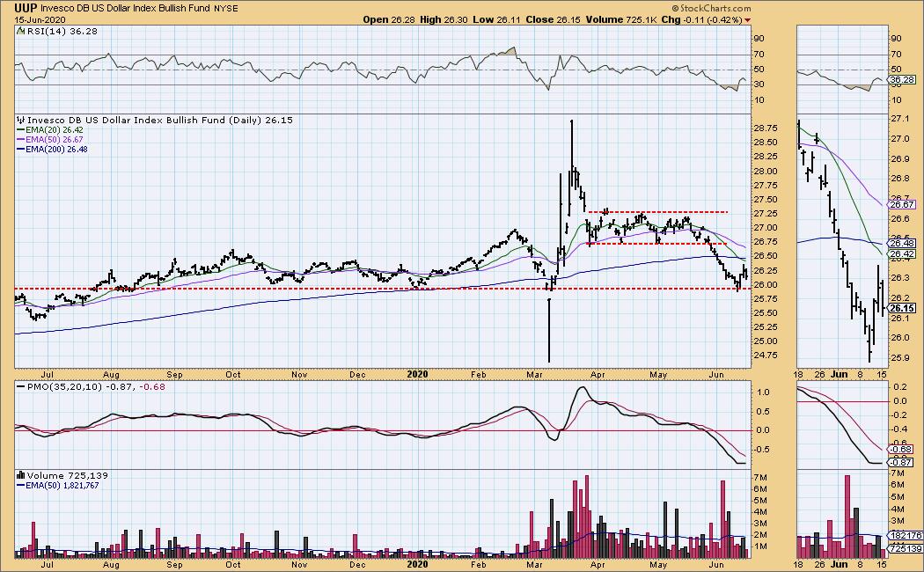The width and height of the screenshot is (924, 572).
Task: Click the Low 26.11 value in header
Action: [x=496, y=19]
